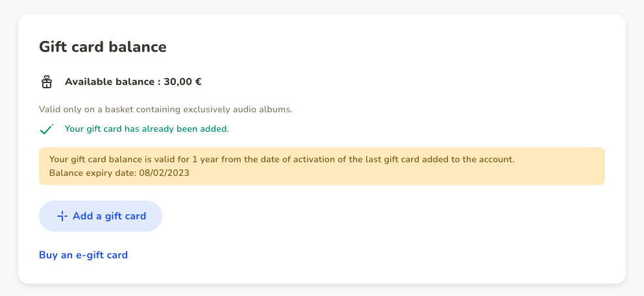The height and width of the screenshot is (296, 644).
Task: Click the green checkmark confirmation icon
Action: (x=46, y=129)
